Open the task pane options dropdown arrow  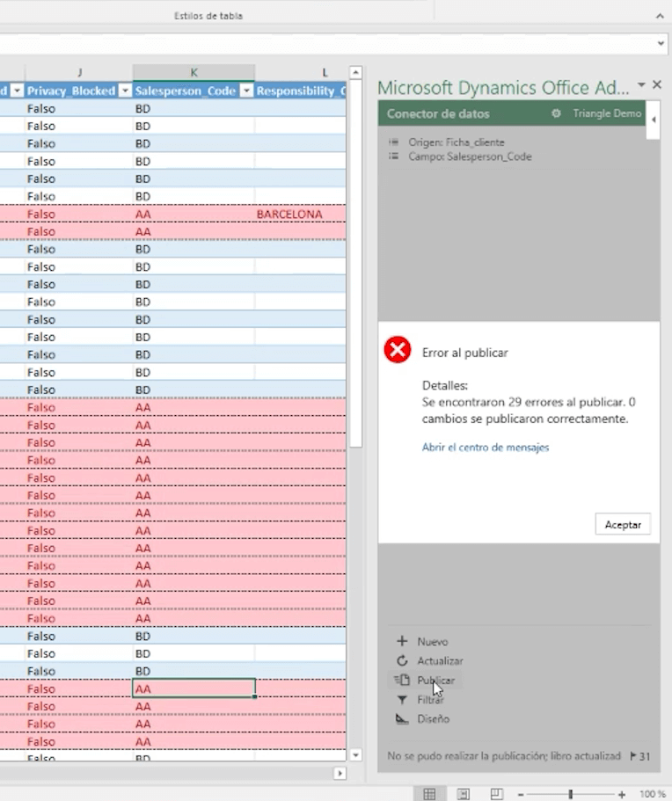[x=642, y=84]
